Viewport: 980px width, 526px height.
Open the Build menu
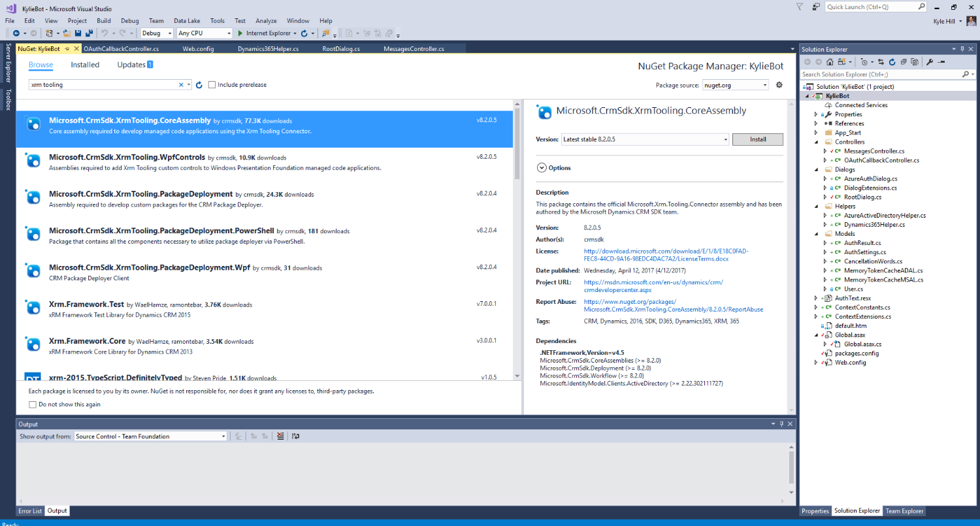click(x=103, y=21)
